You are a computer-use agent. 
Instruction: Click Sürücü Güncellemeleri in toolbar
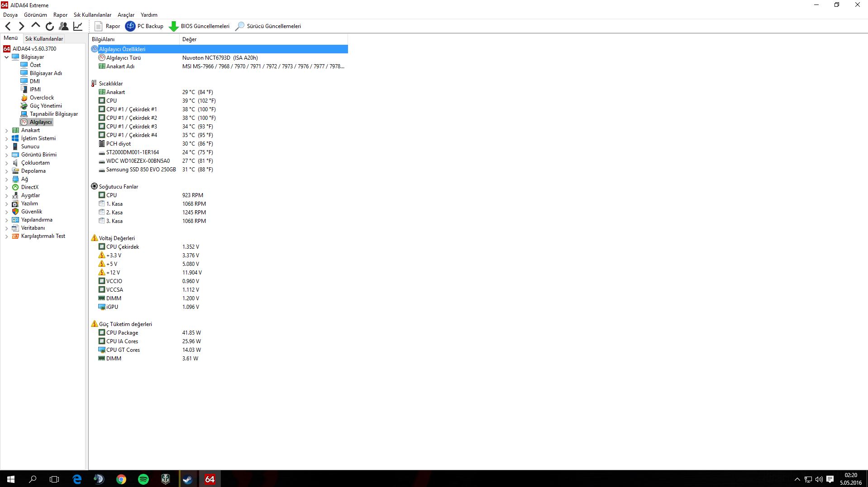tap(268, 26)
